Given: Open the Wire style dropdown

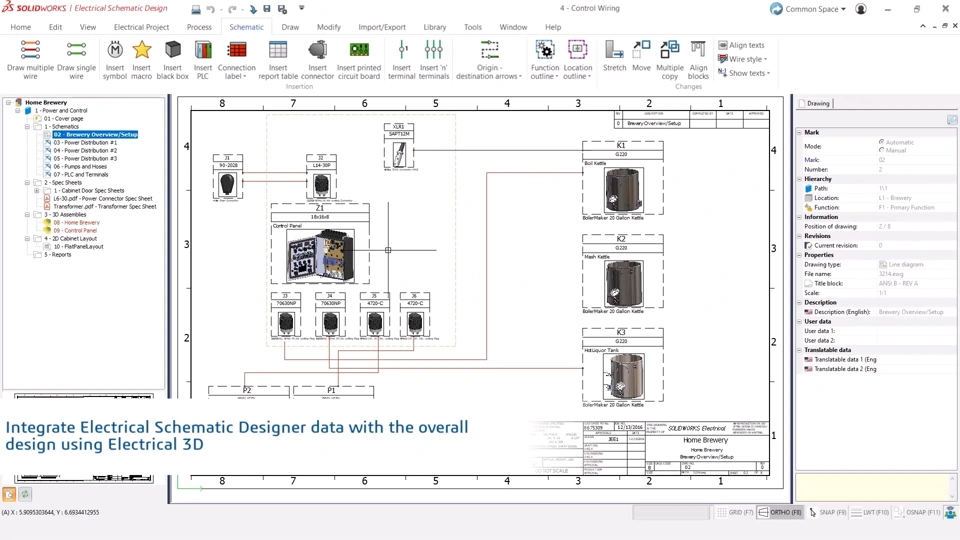Looking at the screenshot, I should pyautogui.click(x=743, y=59).
